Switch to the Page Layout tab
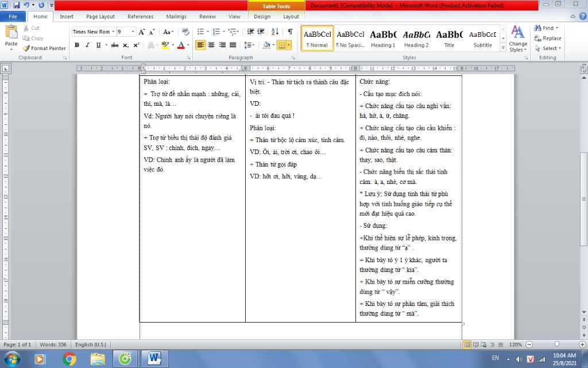The width and height of the screenshot is (588, 368). (100, 17)
